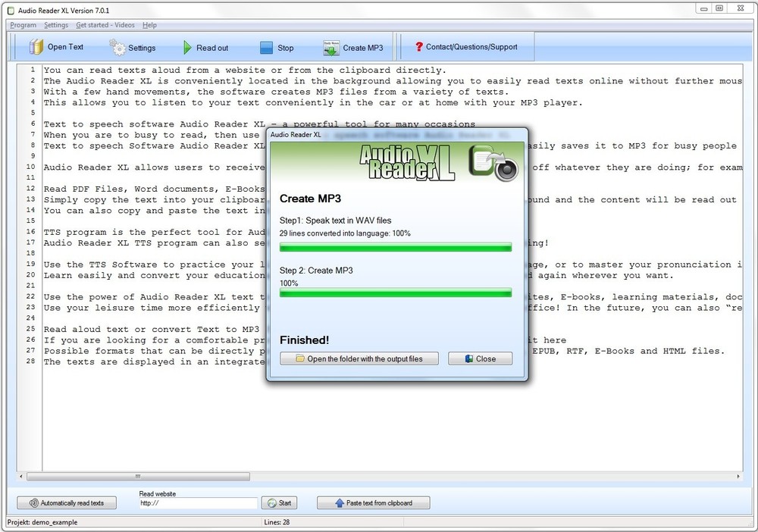Close the Create MP3 dialog
Screen dimensions: 758x532
pyautogui.click(x=480, y=358)
